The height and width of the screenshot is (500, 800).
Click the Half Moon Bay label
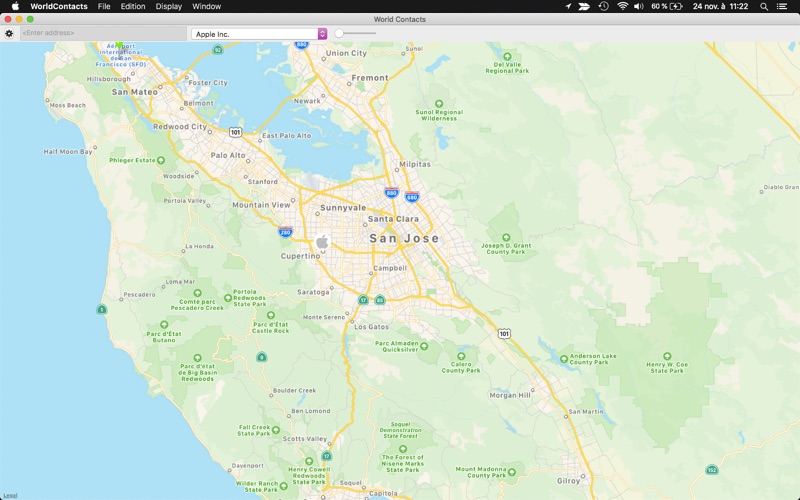[x=68, y=152]
